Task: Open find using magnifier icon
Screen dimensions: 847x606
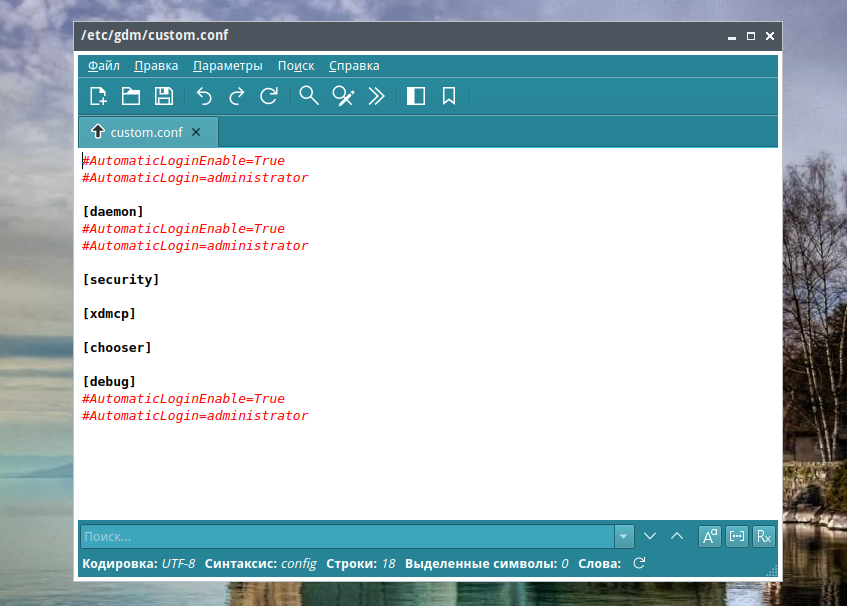Action: click(x=309, y=96)
